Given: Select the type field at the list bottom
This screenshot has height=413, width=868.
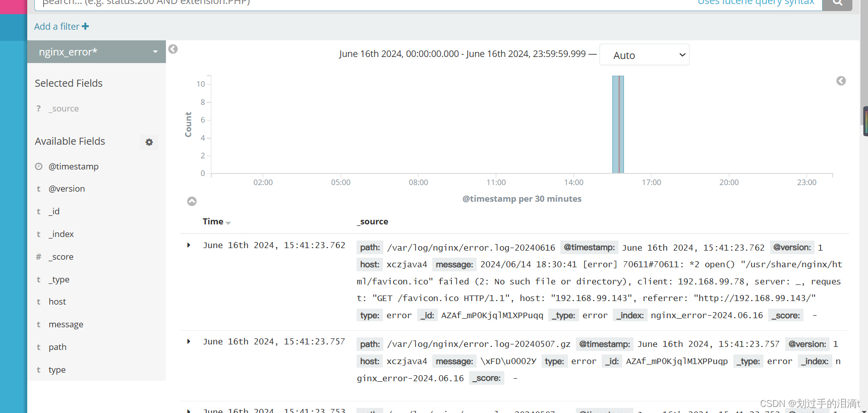Looking at the screenshot, I should [57, 370].
